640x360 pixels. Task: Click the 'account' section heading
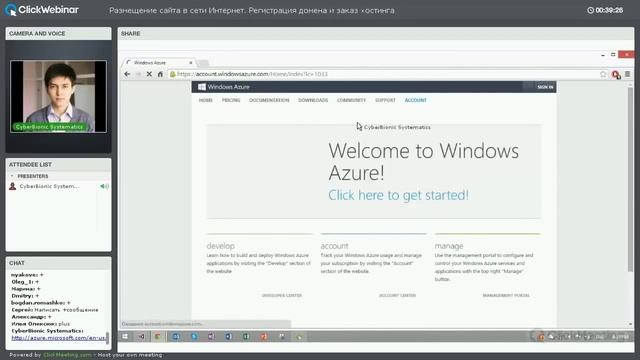[x=334, y=246]
